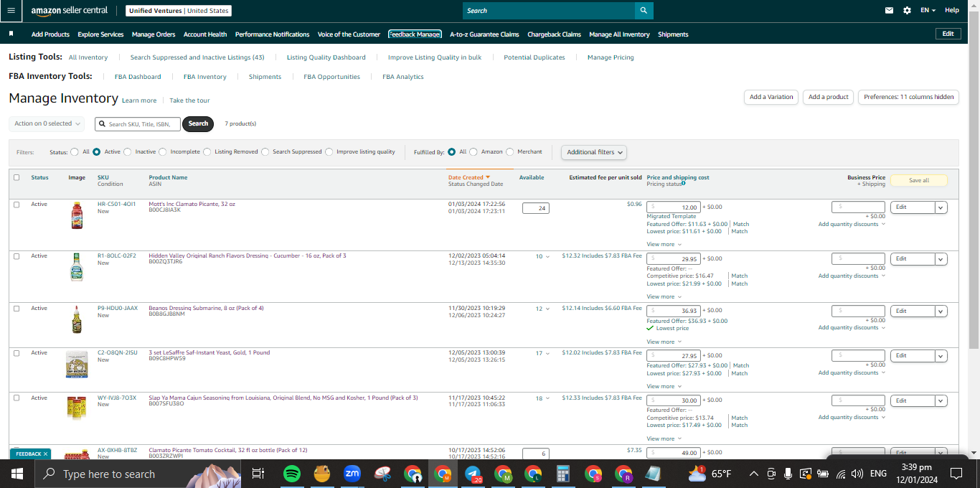Open A-to-z Guarantee Claims
This screenshot has width=980, height=488.
(x=484, y=34)
